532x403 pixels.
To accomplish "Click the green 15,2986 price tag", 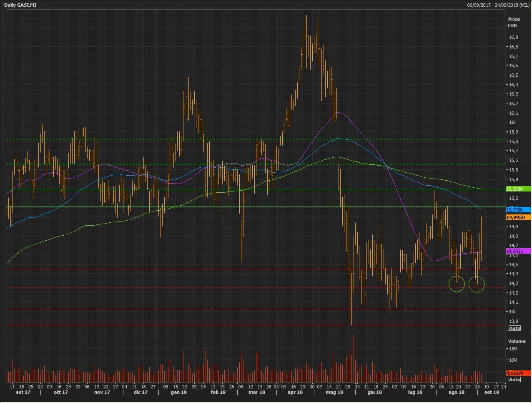I will (518, 189).
